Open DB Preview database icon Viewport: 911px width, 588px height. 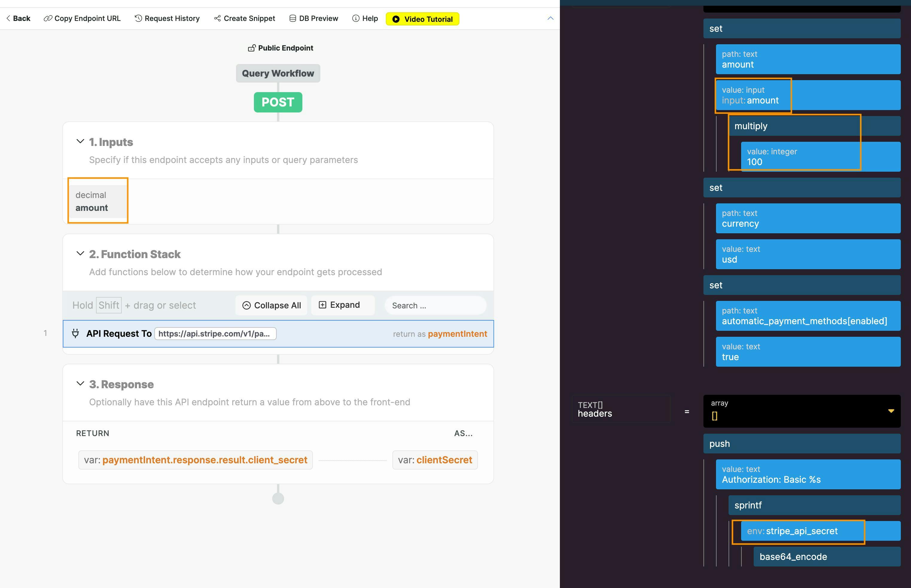pyautogui.click(x=293, y=18)
